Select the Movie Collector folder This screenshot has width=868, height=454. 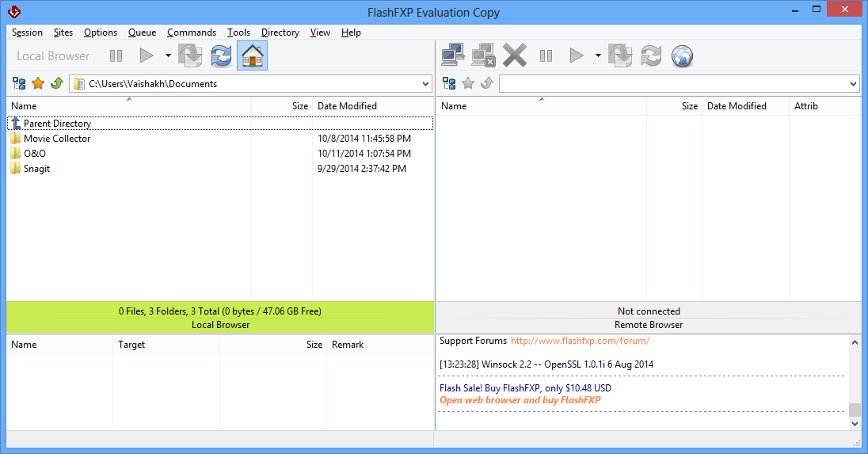(x=220, y=139)
